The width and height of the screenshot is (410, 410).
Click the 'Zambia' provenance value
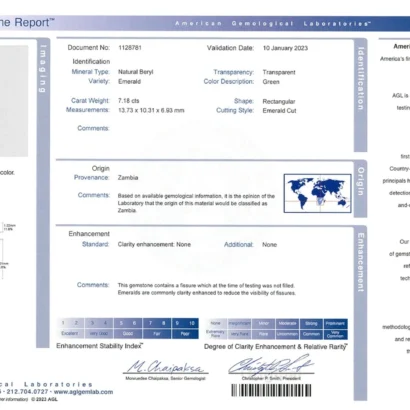pos(128,178)
